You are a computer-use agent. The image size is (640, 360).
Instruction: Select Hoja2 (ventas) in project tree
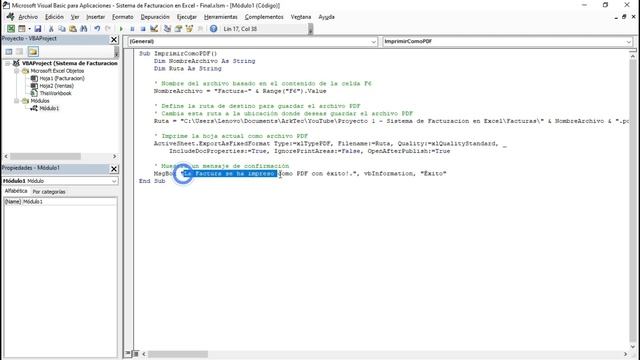(x=56, y=86)
